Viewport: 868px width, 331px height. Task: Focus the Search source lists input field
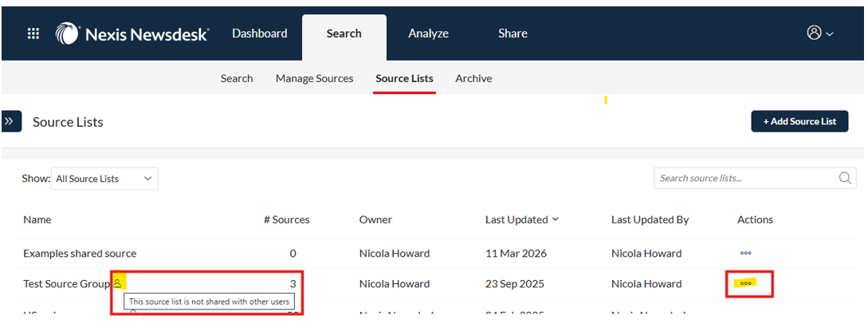pos(745,179)
